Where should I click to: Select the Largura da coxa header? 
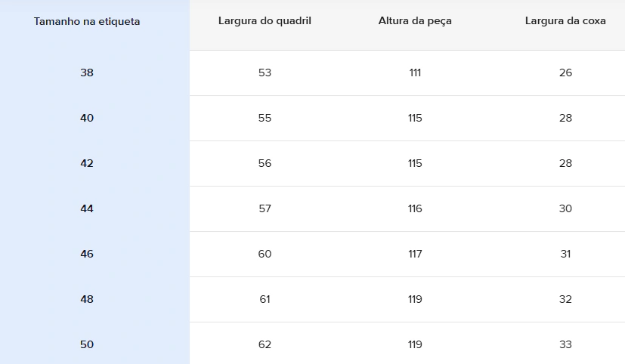tap(565, 21)
